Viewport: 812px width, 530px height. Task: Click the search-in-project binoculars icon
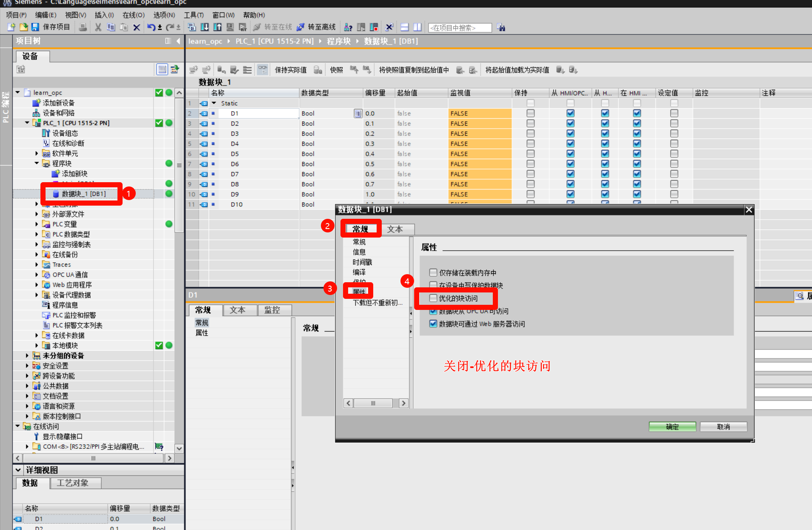tap(501, 28)
